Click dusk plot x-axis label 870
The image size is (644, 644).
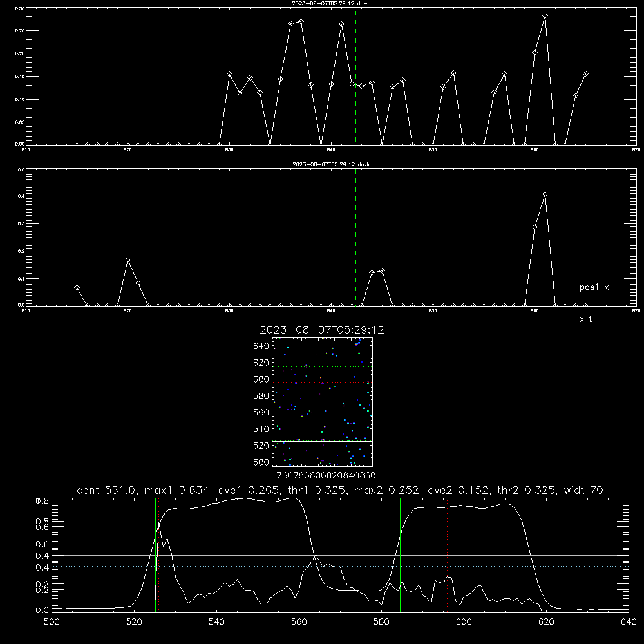point(636,311)
